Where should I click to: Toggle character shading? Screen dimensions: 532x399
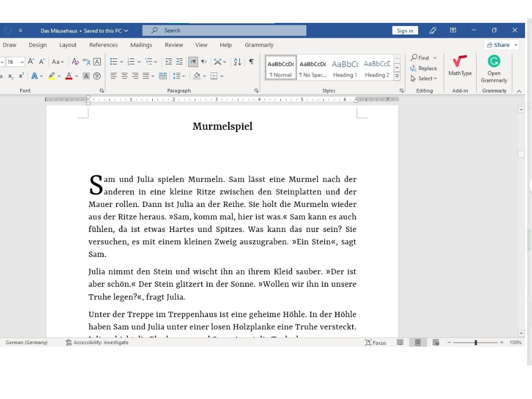pos(86,76)
